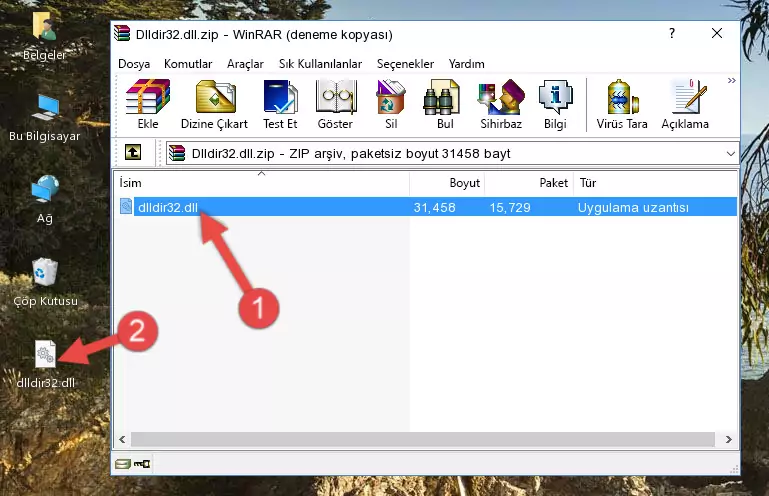
Task: Sort by İsim column header
Action: [262, 183]
